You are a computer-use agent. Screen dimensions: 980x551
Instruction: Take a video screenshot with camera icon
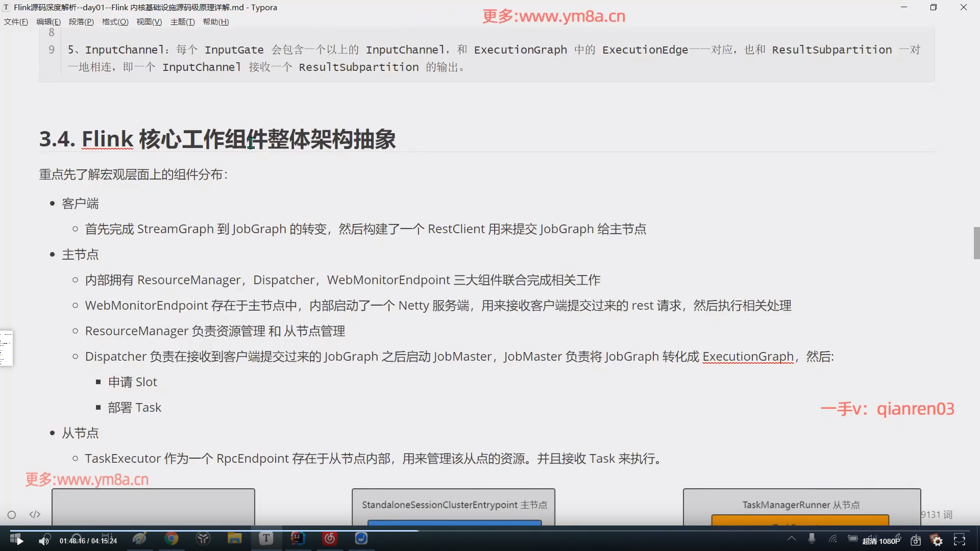point(916,540)
